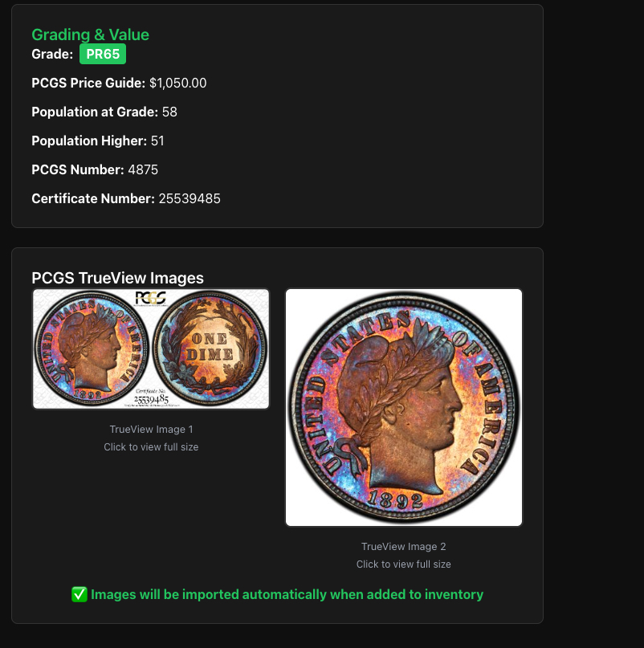
Task: Click the 'TrueView Image 1' caption
Action: click(151, 430)
